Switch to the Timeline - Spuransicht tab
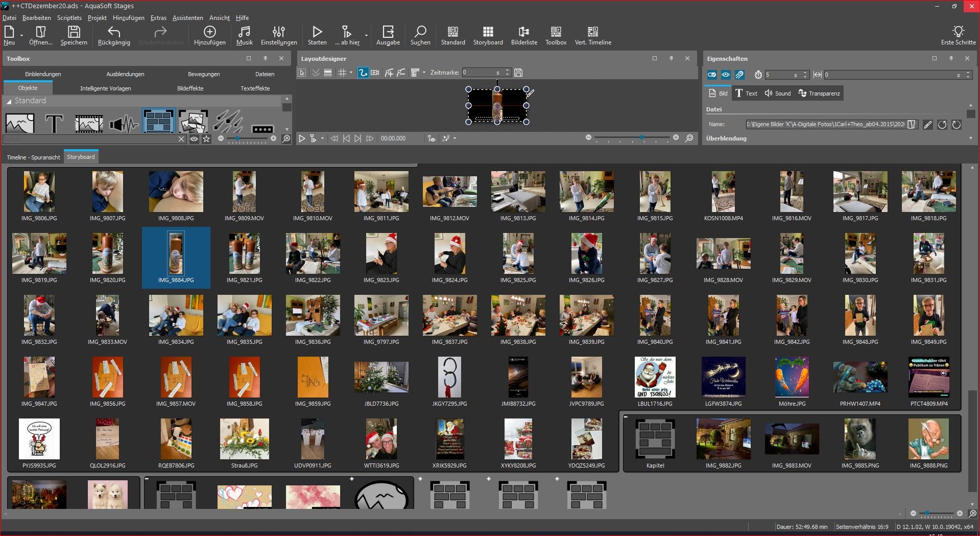 point(33,157)
